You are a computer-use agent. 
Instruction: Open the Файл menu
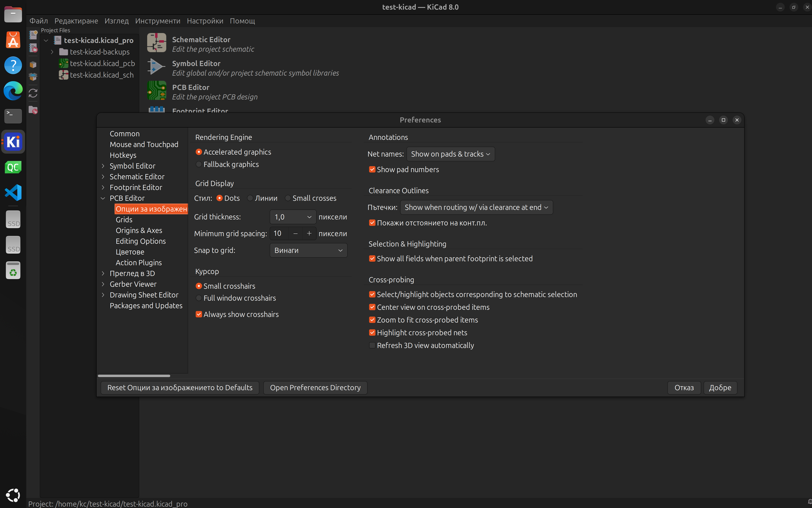click(39, 21)
